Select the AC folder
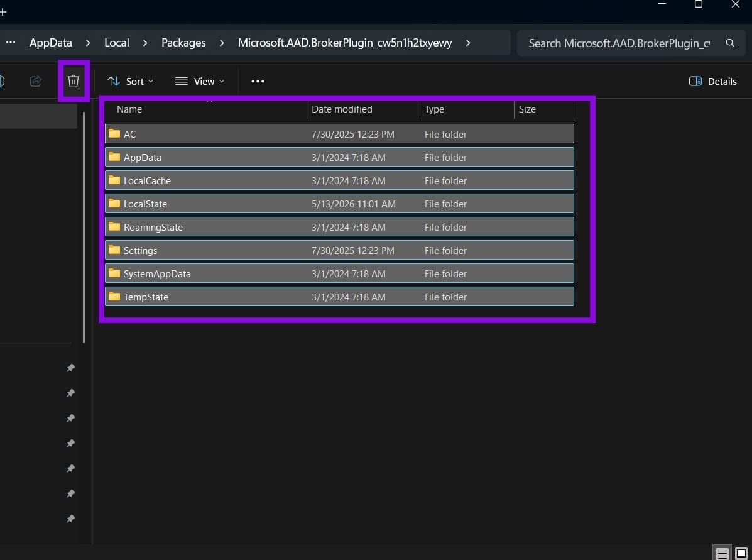Viewport: 752px width, 560px height. [339, 134]
